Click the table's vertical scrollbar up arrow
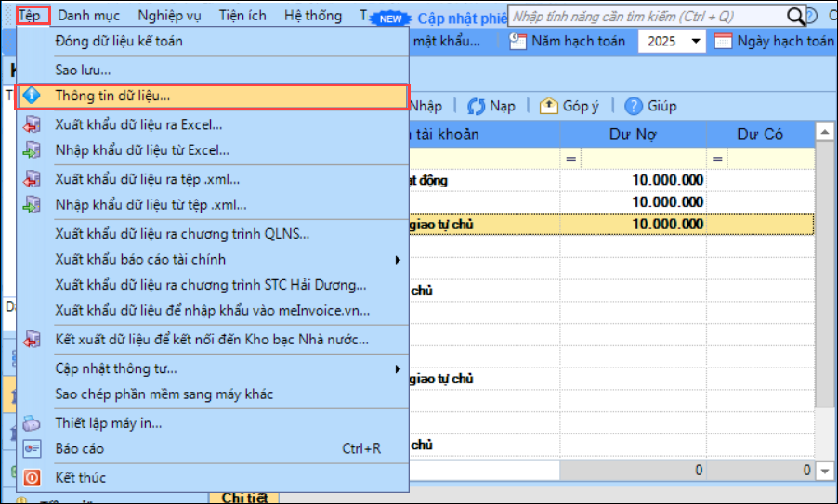This screenshot has width=838, height=504. [x=823, y=135]
